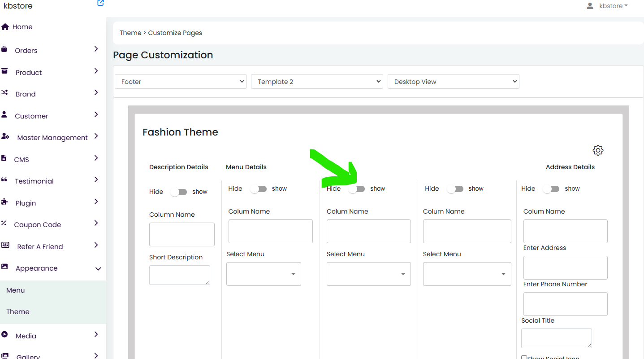This screenshot has height=359, width=644.
Task: Focus Colum Name field in third menu column
Action: [467, 232]
